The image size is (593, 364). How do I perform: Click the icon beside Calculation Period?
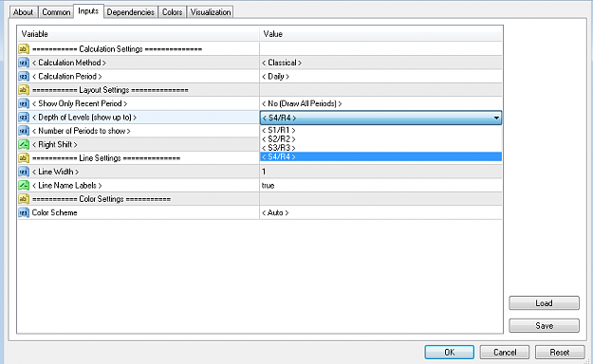click(24, 76)
